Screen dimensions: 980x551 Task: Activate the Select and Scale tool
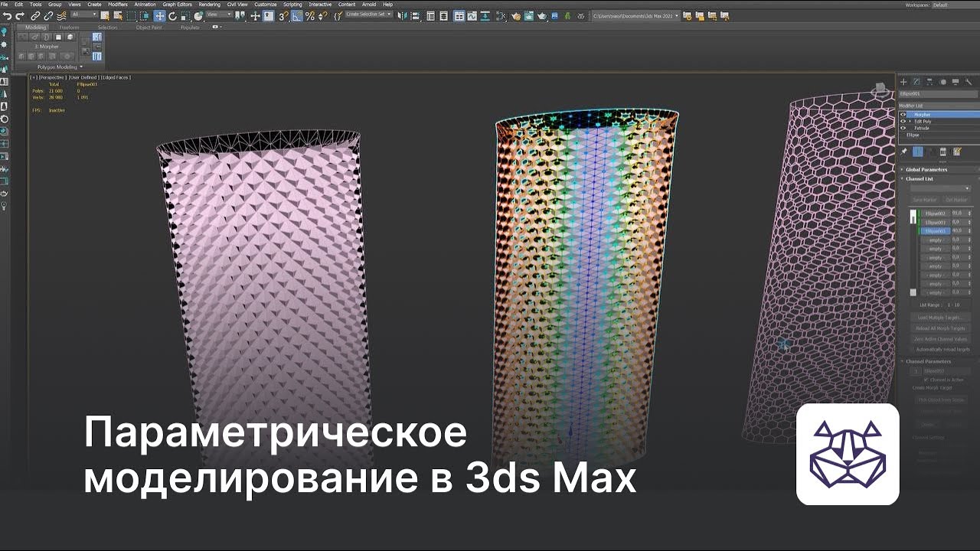pyautogui.click(x=185, y=16)
